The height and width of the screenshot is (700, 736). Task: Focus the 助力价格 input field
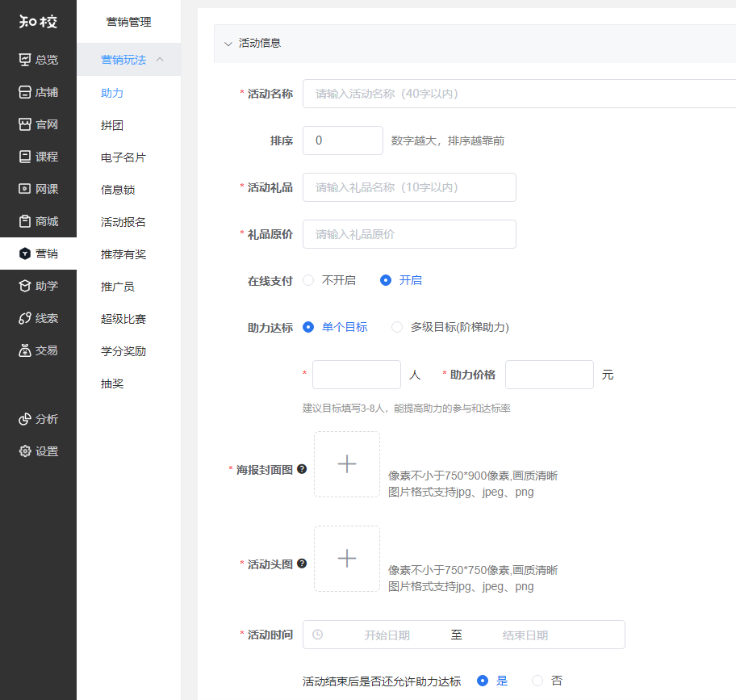click(550, 375)
